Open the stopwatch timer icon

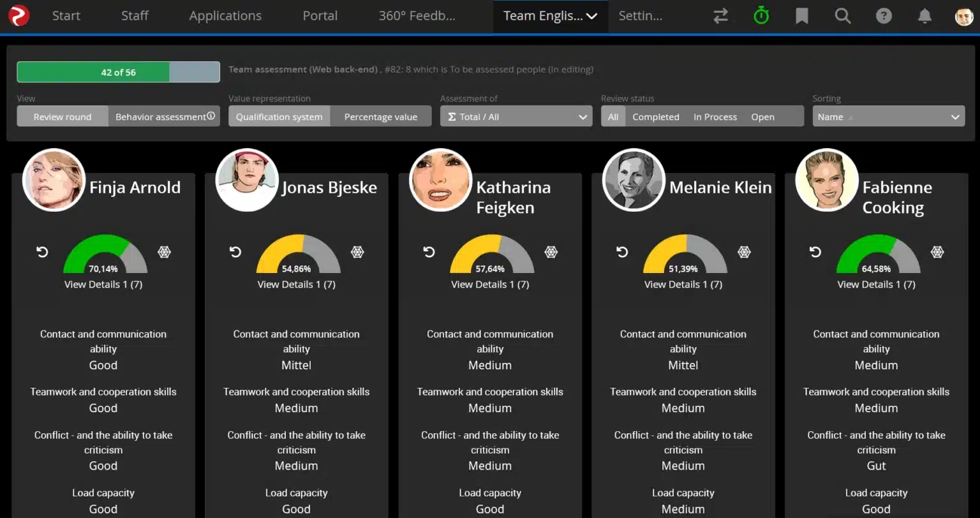pyautogui.click(x=761, y=15)
